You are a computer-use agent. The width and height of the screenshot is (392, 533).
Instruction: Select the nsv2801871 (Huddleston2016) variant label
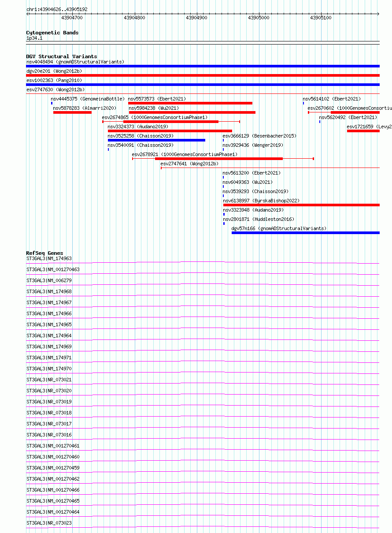(x=259, y=219)
